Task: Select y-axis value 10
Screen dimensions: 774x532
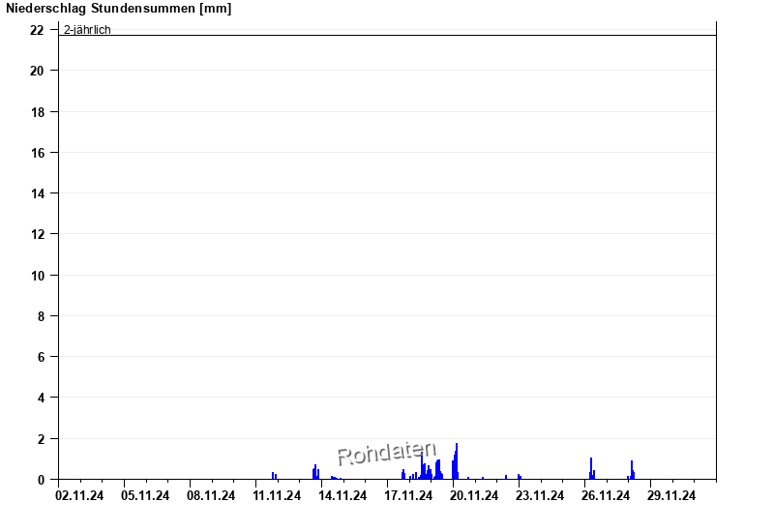Action: [37, 276]
